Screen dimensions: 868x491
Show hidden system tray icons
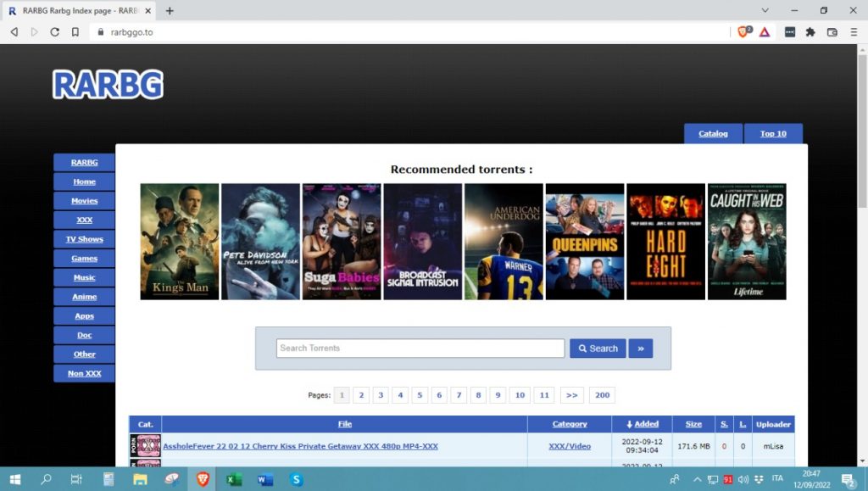pyautogui.click(x=697, y=479)
